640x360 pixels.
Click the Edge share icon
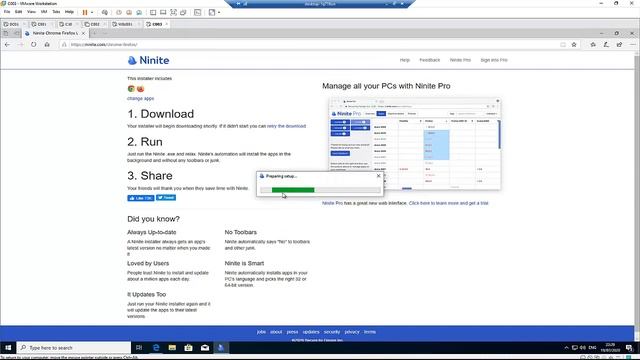(619, 44)
